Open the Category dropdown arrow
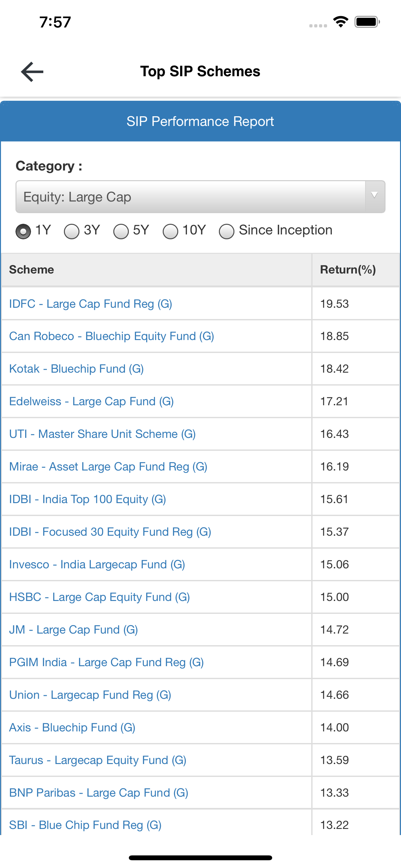 375,196
